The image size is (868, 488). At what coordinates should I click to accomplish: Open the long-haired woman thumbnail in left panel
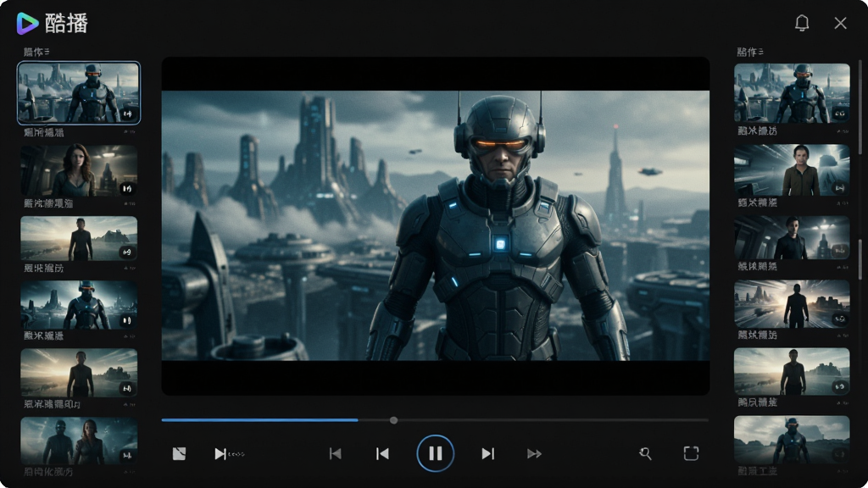79,171
